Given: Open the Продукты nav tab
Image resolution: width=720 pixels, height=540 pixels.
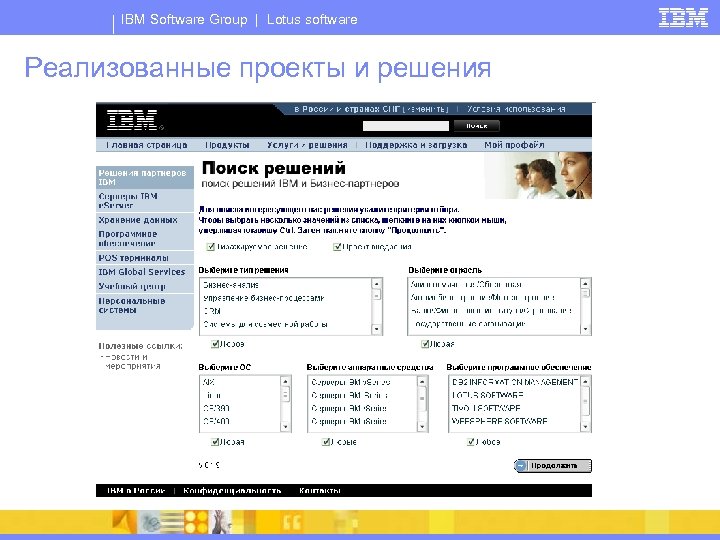Looking at the screenshot, I should (227, 145).
